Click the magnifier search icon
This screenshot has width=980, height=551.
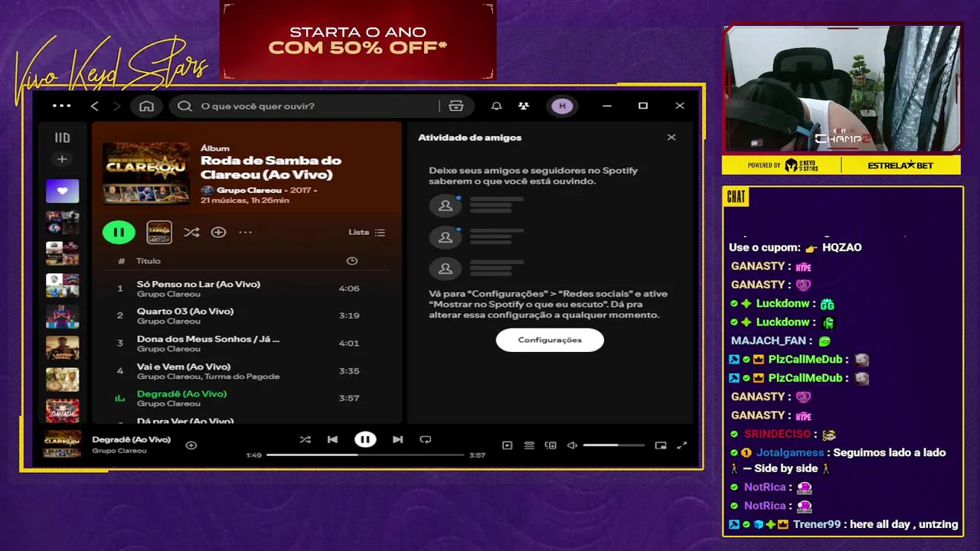coord(185,106)
